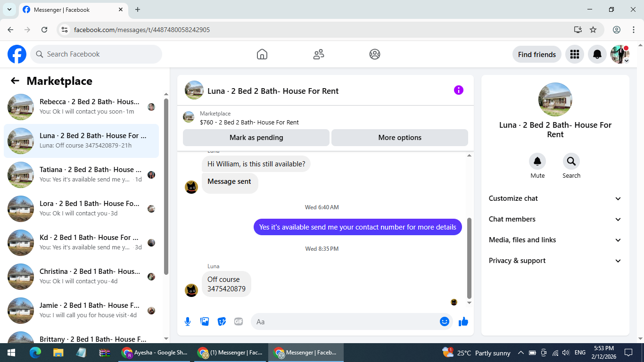Expand Media, files and links

point(555,240)
